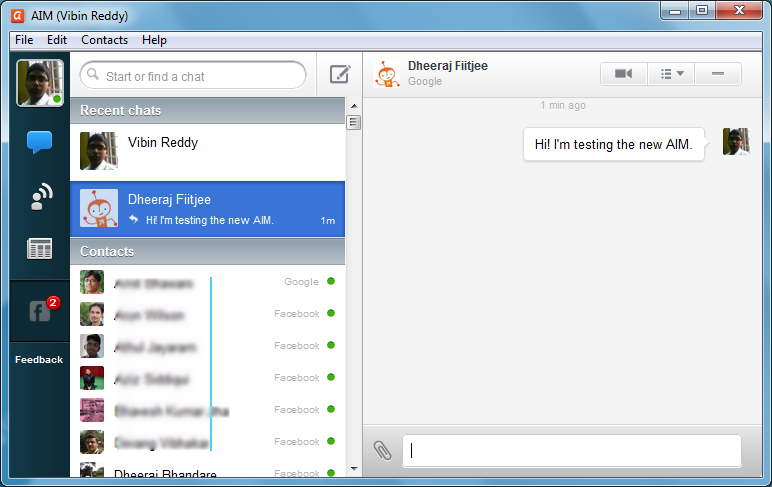Image resolution: width=772 pixels, height=487 pixels.
Task: Click the '1 min ago' timestamp
Action: tap(563, 105)
